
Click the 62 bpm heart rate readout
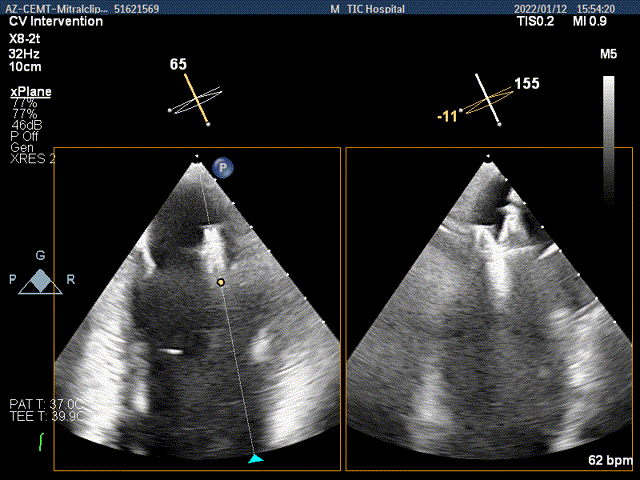610,462
